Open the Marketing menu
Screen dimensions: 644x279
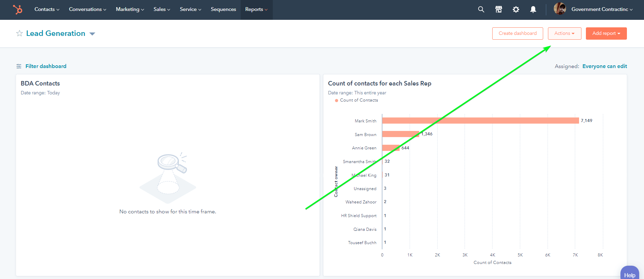coord(130,9)
